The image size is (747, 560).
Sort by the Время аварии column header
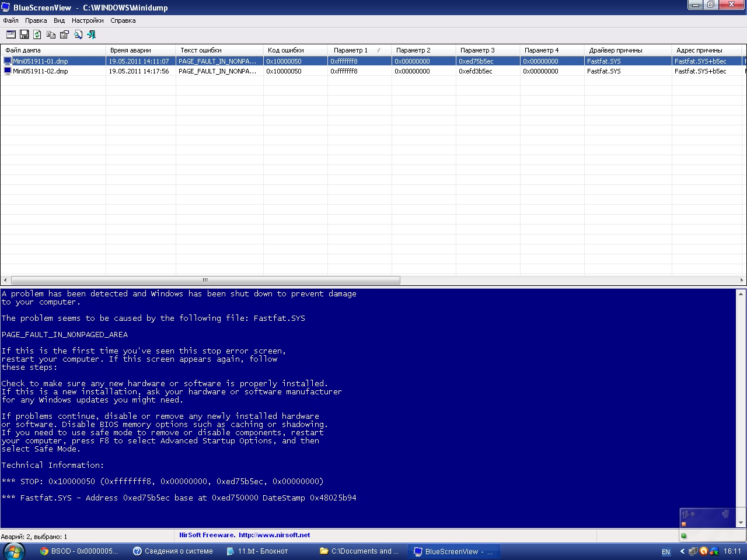141,50
